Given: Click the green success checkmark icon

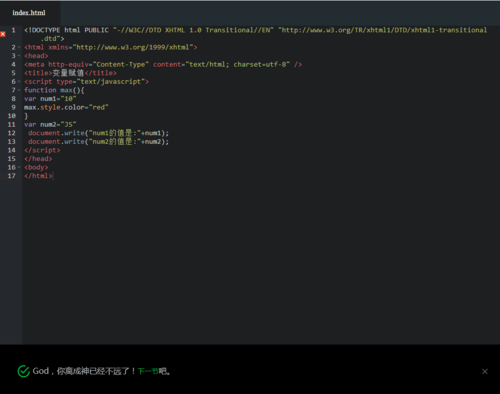Looking at the screenshot, I should coord(24,371).
